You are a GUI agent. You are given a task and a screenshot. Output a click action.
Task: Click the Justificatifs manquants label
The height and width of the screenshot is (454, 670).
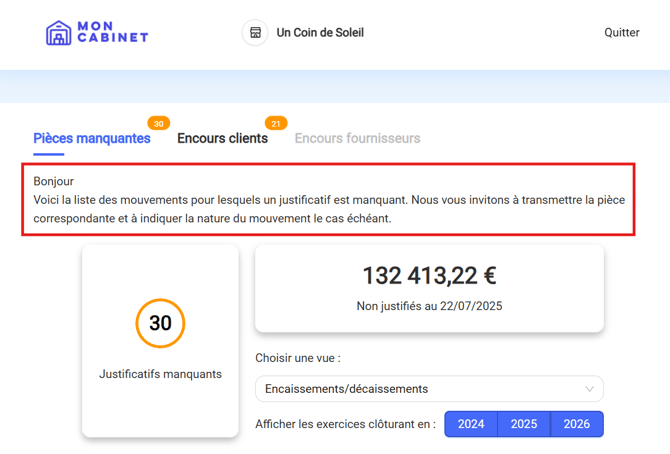[x=160, y=375]
